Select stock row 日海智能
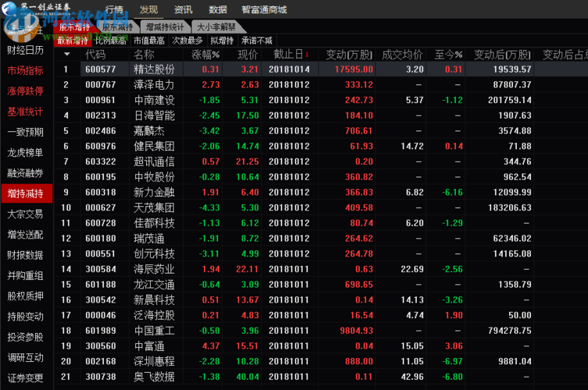This screenshot has width=588, height=390. point(321,115)
